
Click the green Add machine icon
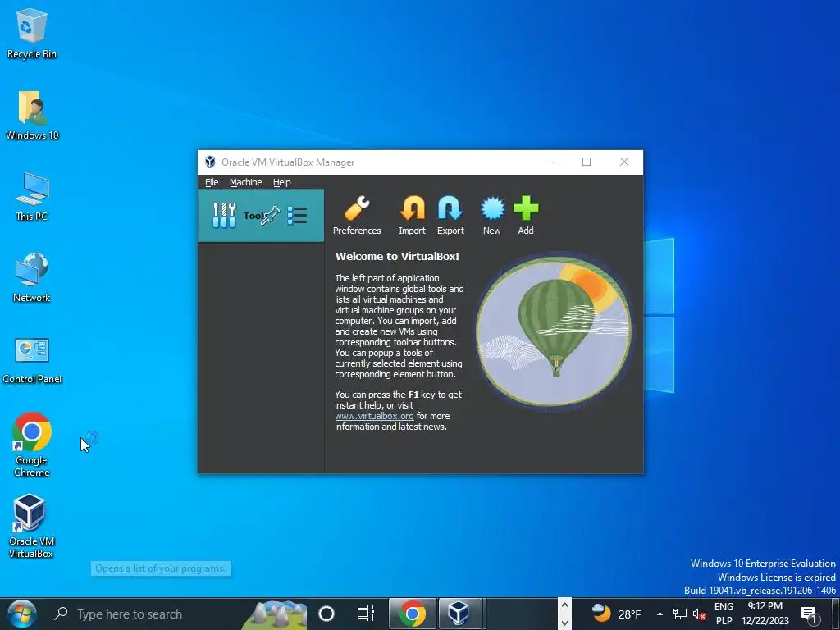pyautogui.click(x=526, y=209)
